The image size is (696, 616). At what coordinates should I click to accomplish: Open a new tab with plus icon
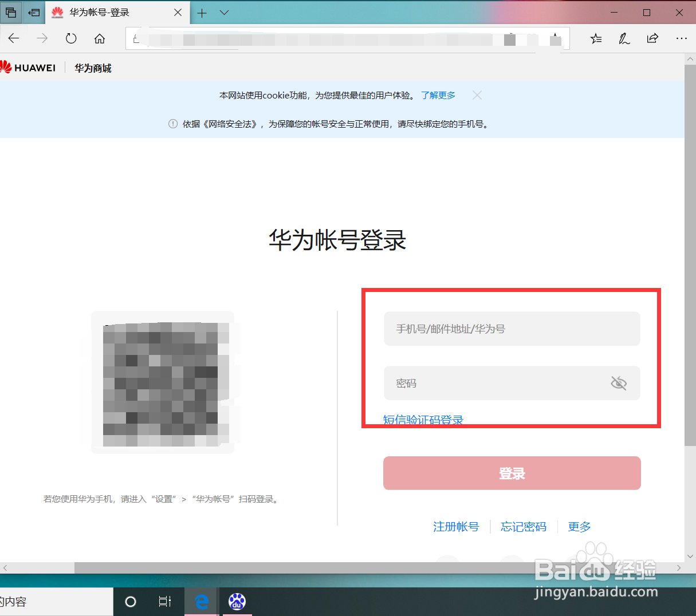(202, 13)
